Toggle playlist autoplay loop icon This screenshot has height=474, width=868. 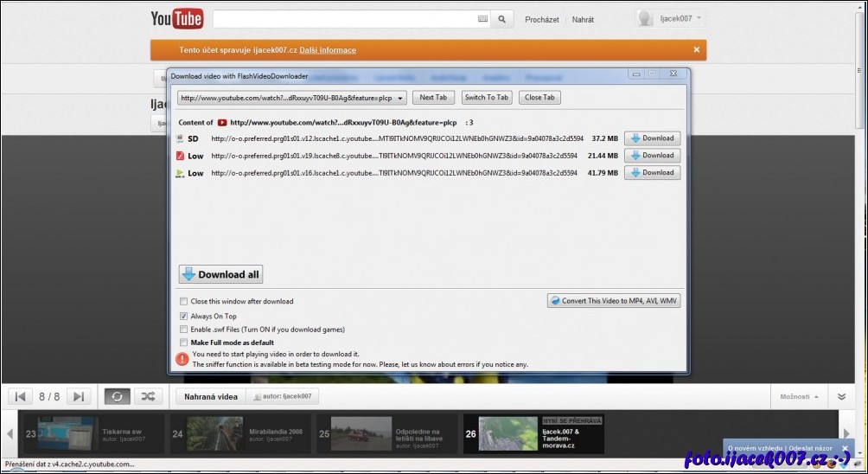[x=118, y=396]
